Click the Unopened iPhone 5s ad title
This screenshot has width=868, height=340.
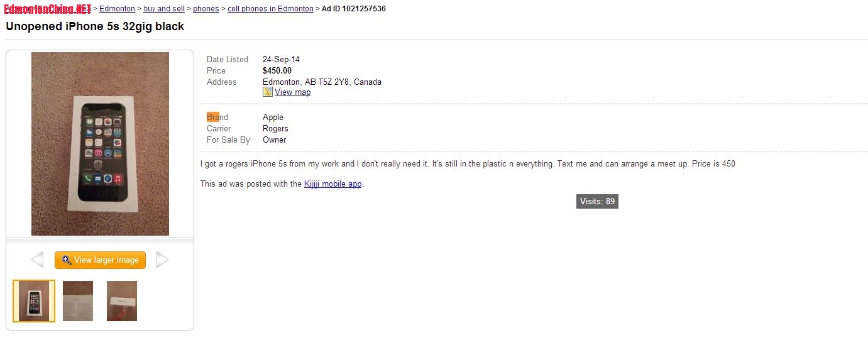tap(95, 26)
